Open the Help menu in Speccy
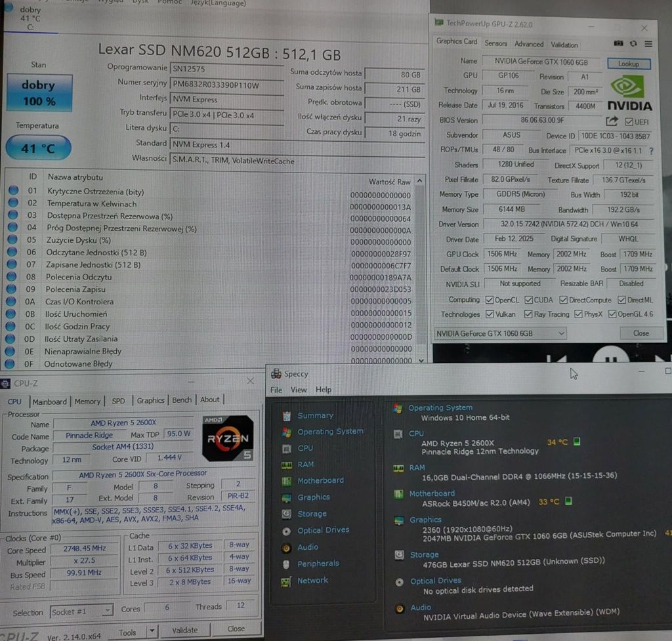Image resolution: width=672 pixels, height=641 pixels. tap(323, 390)
